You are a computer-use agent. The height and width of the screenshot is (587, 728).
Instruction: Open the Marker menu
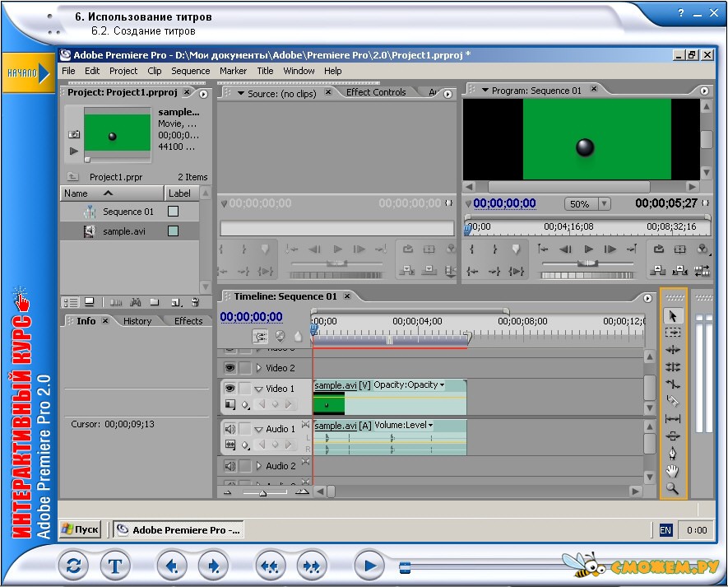[233, 71]
